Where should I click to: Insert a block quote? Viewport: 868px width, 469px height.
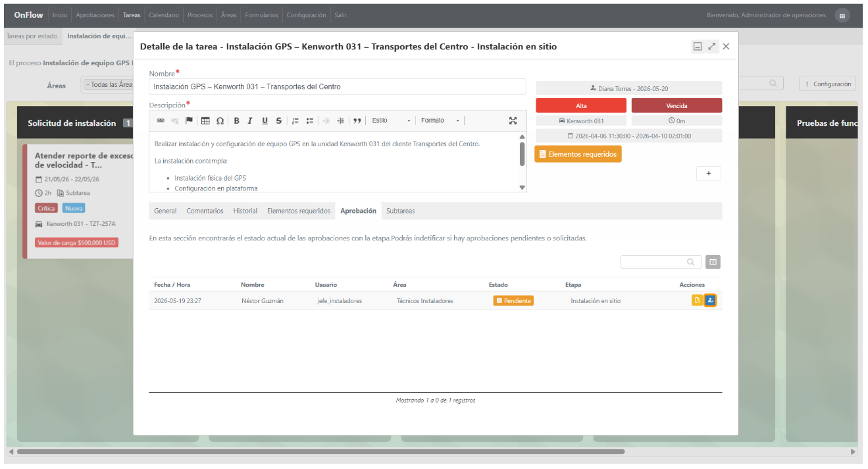(357, 121)
